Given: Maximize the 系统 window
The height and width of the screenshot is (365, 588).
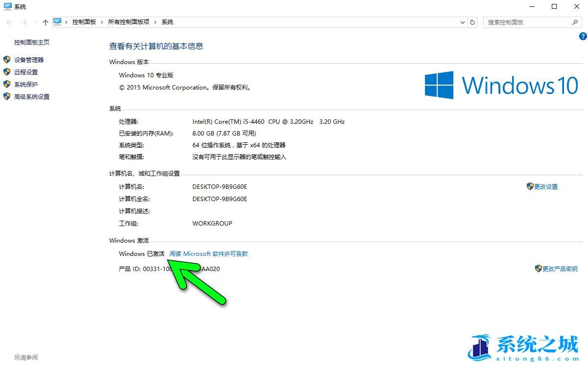Looking at the screenshot, I should click(554, 6).
